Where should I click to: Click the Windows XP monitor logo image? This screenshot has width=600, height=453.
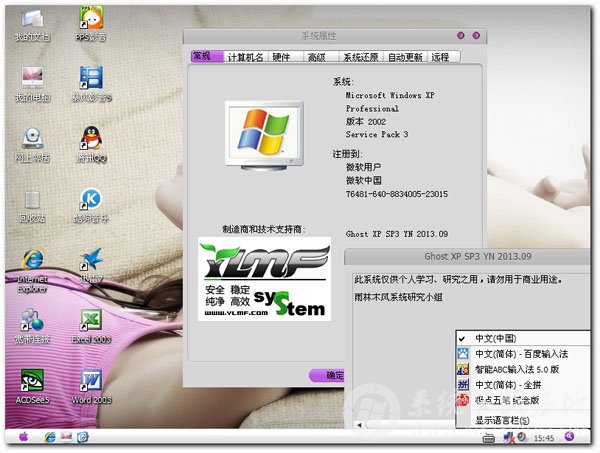pos(264,135)
